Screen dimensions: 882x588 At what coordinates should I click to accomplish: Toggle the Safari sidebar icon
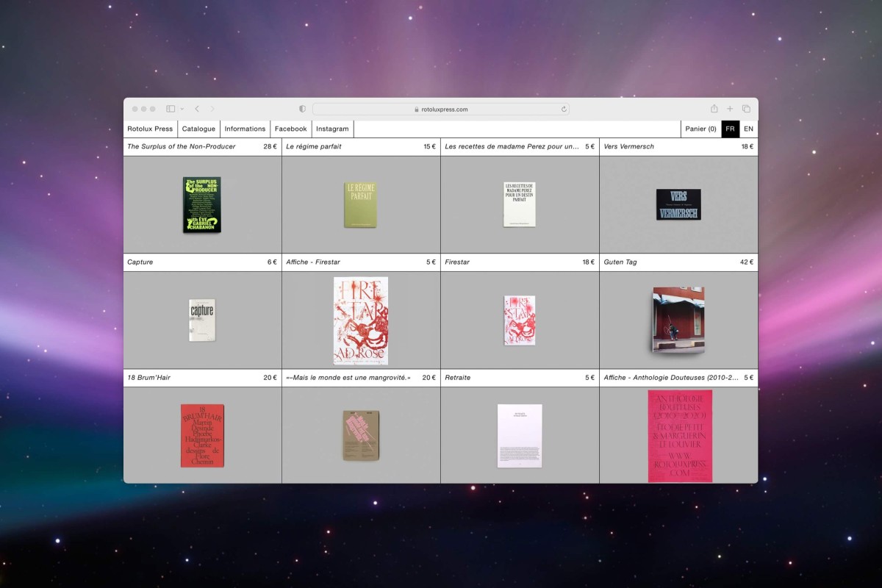[171, 109]
